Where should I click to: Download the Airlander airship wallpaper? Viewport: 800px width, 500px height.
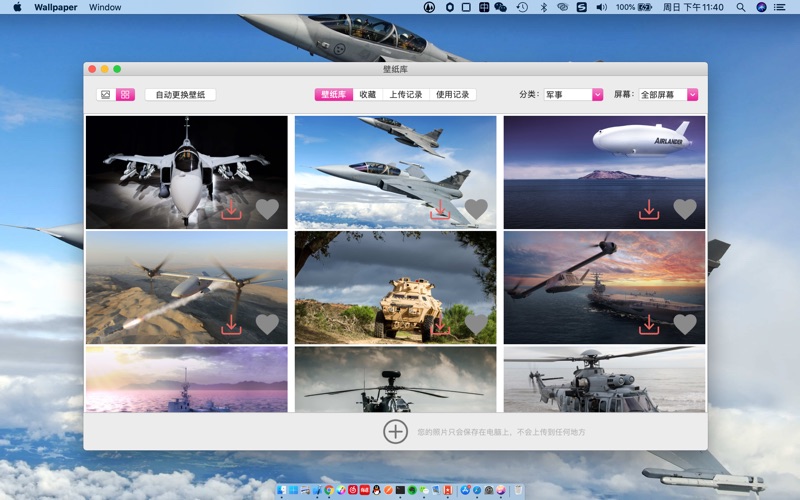pyautogui.click(x=649, y=209)
